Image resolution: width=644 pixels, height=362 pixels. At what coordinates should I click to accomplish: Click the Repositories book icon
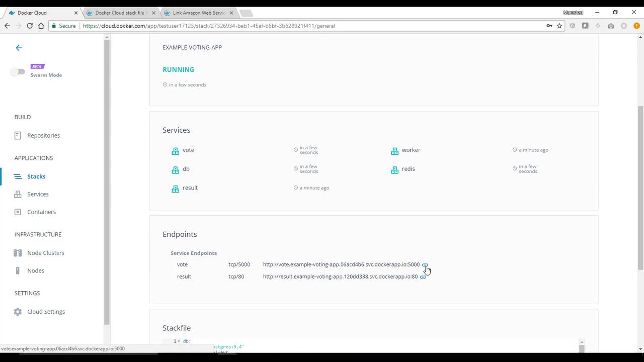pos(18,135)
